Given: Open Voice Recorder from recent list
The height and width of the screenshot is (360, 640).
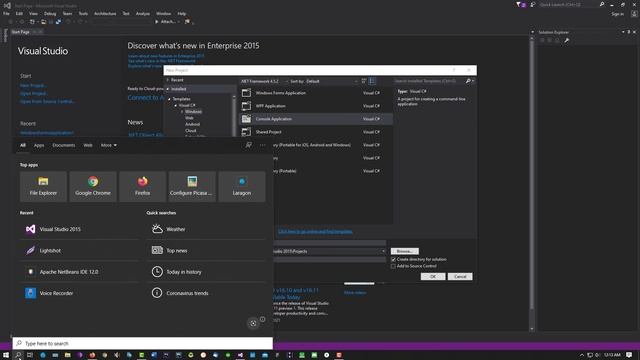Looking at the screenshot, I should pyautogui.click(x=80, y=293).
